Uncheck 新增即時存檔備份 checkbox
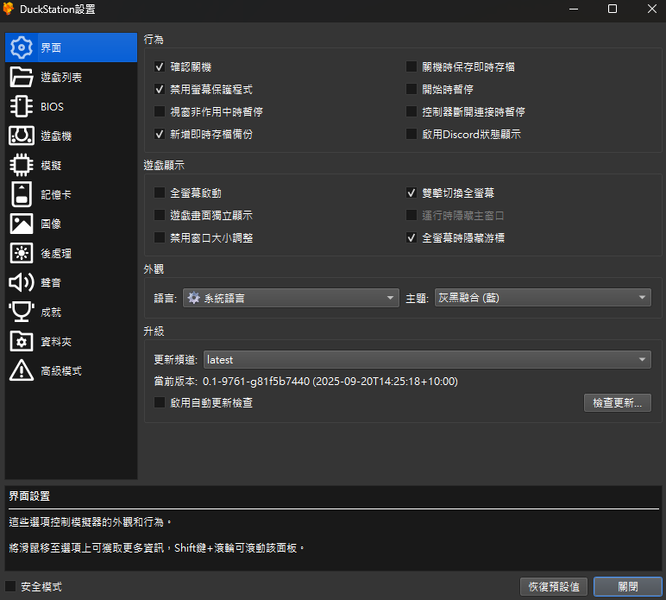Viewport: 666px width, 600px height. (160, 134)
